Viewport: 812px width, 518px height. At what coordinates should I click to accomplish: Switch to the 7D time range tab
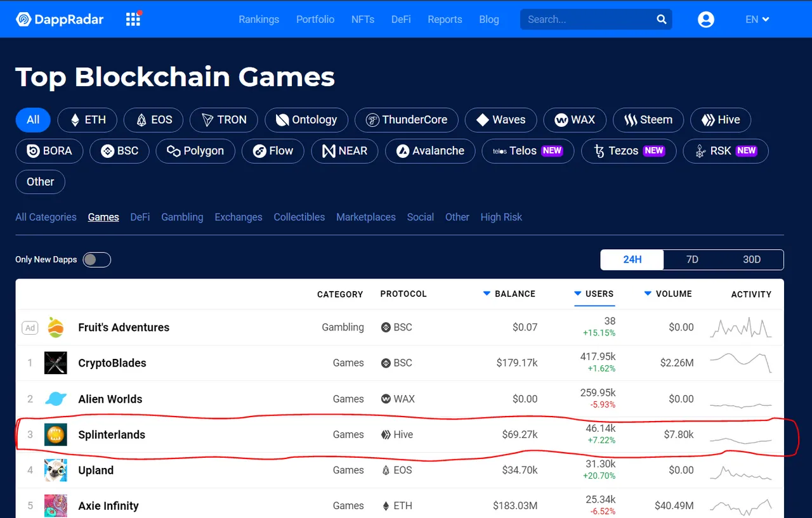click(692, 259)
